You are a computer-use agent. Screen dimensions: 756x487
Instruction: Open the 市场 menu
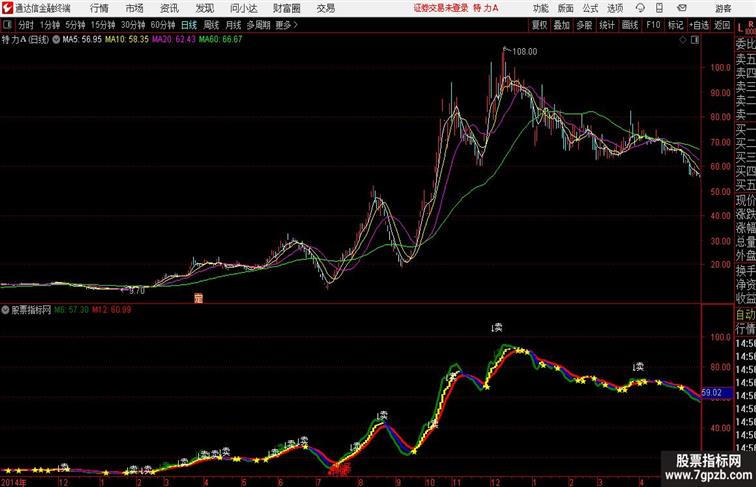point(135,8)
